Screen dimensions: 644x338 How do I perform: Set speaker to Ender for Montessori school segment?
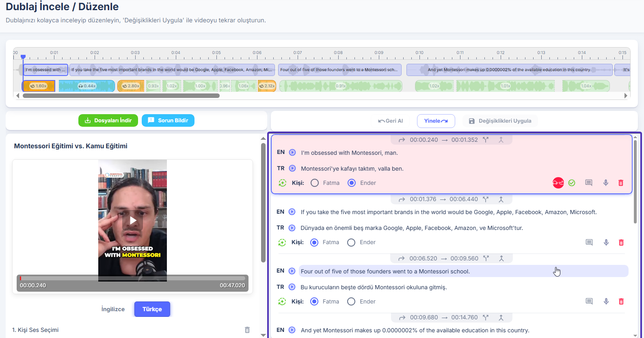351,301
